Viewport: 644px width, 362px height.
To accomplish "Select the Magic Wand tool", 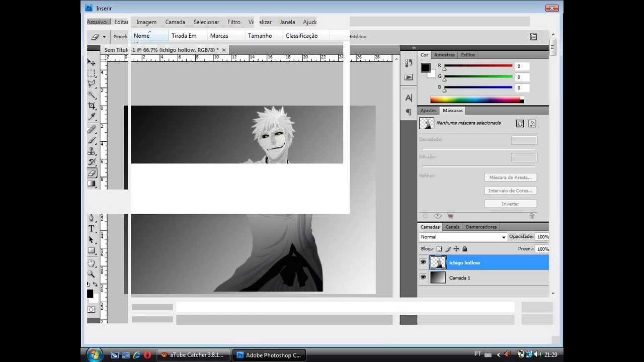I will pyautogui.click(x=92, y=95).
